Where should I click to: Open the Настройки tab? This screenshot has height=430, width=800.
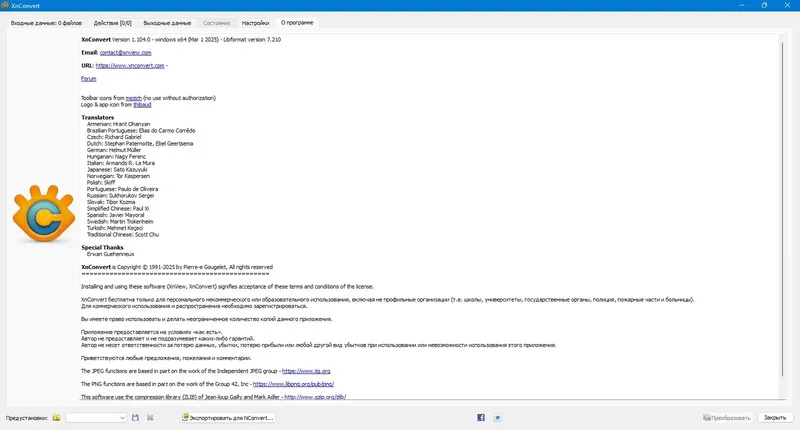coord(255,23)
